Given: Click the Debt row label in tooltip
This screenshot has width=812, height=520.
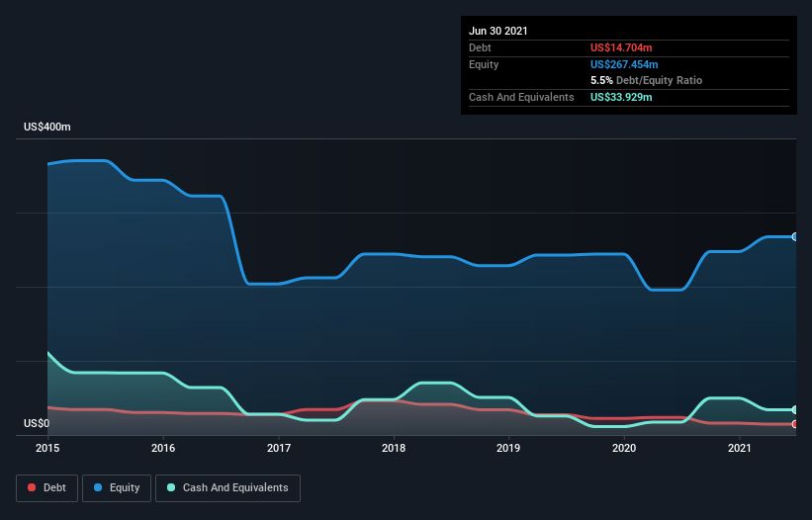Looking at the screenshot, I should click(x=480, y=47).
